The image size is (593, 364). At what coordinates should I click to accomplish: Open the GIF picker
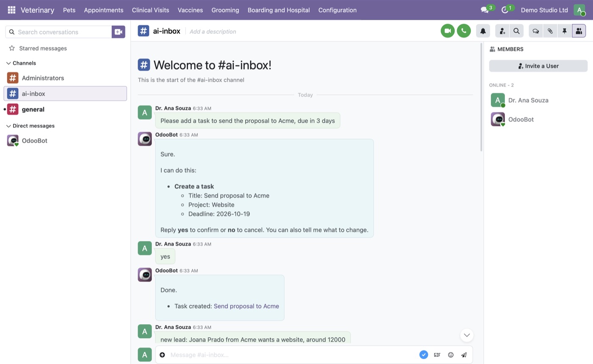[437, 355]
